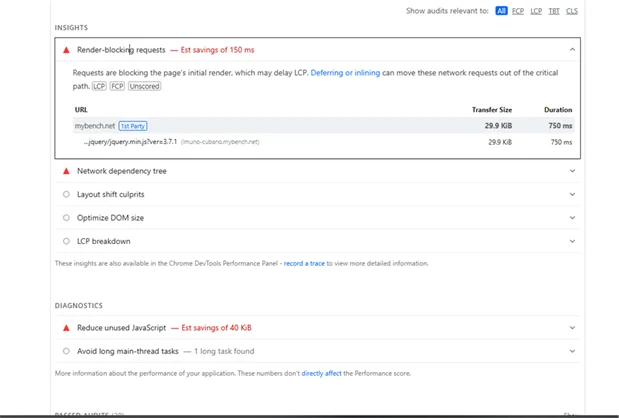This screenshot has height=418, width=619.
Task: Click gray circle beside Avoid long main-thread tasks
Action: coord(66,351)
